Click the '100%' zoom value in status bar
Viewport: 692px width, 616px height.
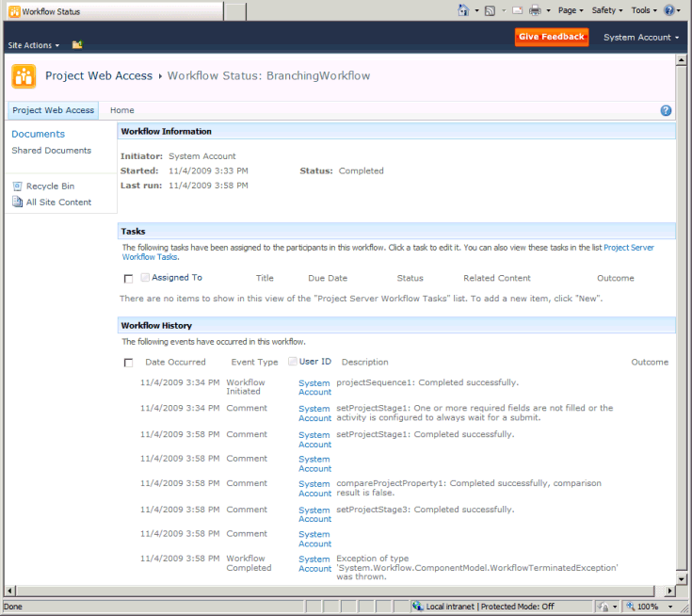click(x=648, y=607)
